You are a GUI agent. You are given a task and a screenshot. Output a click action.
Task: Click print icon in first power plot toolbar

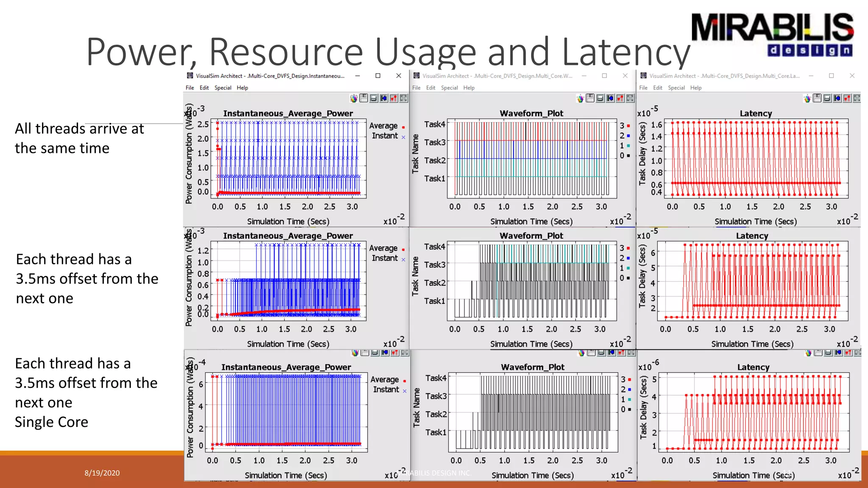point(374,98)
